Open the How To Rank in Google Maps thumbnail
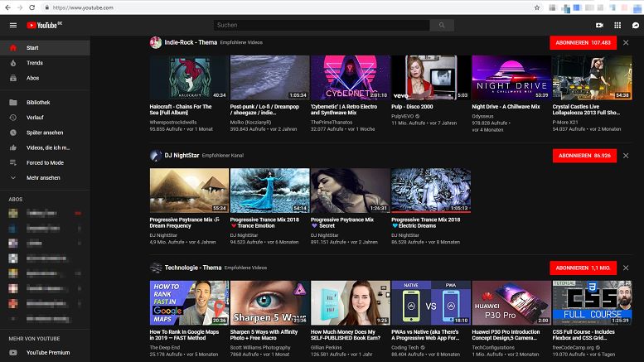 (x=189, y=303)
